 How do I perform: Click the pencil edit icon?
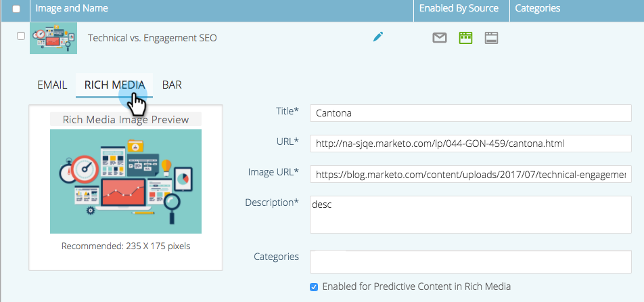point(378,37)
